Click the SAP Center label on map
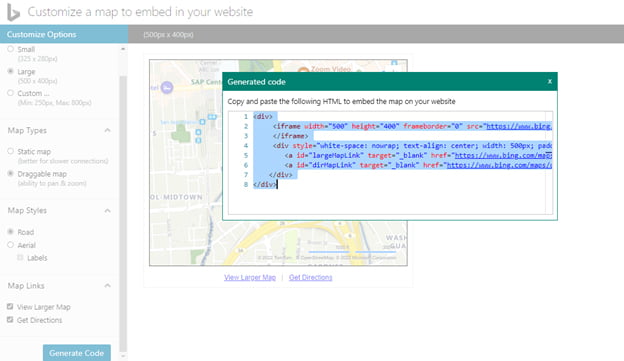The image size is (624, 361). (x=206, y=82)
